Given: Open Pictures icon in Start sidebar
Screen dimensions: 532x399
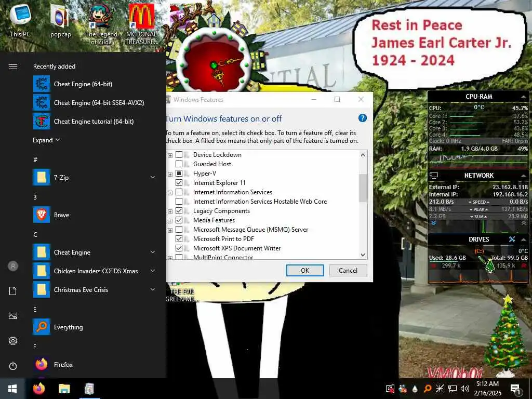Looking at the screenshot, I should point(13,316).
